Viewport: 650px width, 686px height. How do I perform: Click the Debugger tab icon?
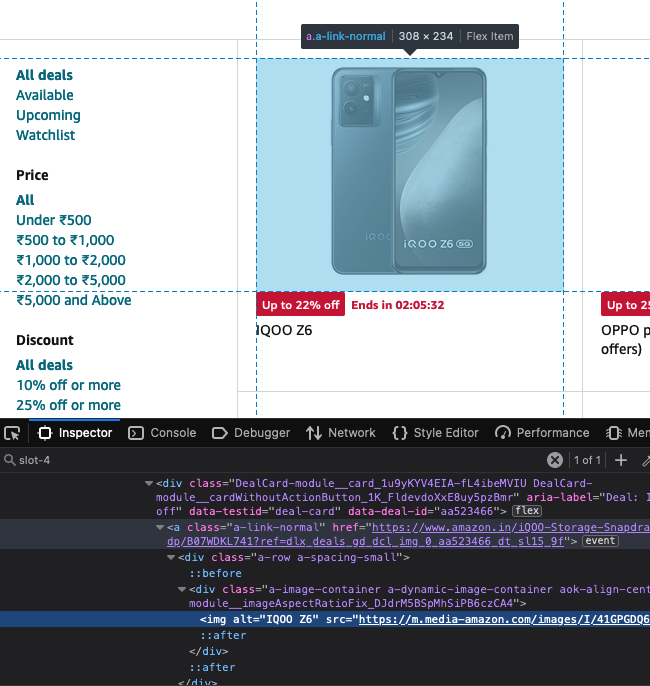[220, 433]
